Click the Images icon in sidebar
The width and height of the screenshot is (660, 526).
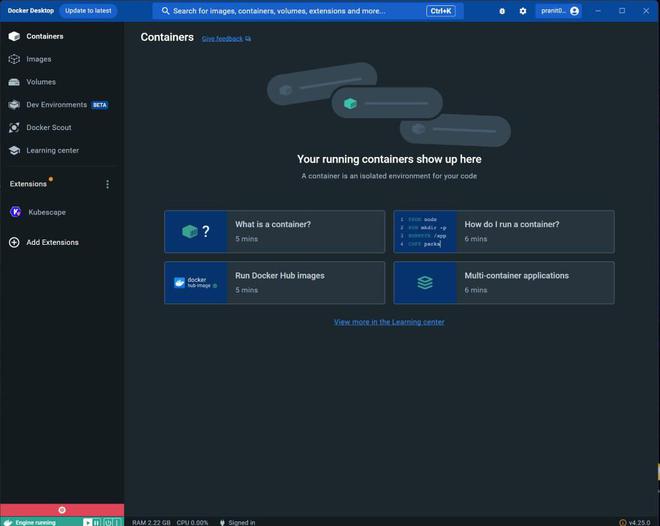[14, 59]
